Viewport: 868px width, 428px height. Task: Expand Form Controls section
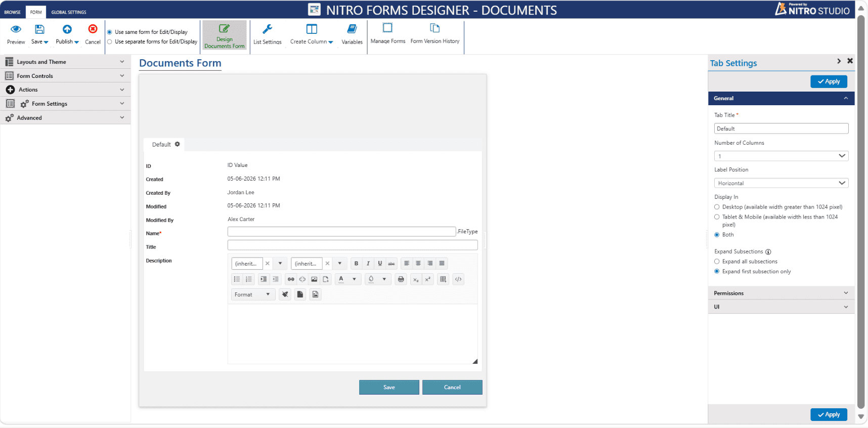pos(65,76)
